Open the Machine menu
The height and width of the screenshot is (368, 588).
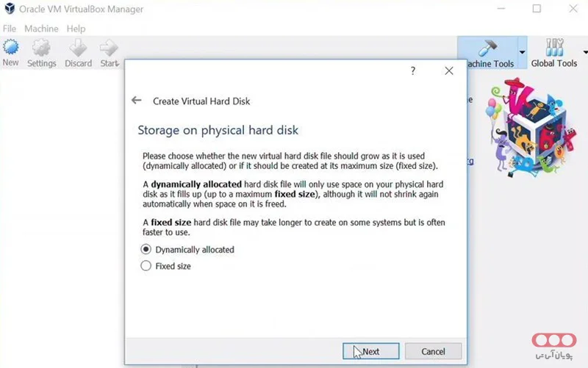[41, 29]
